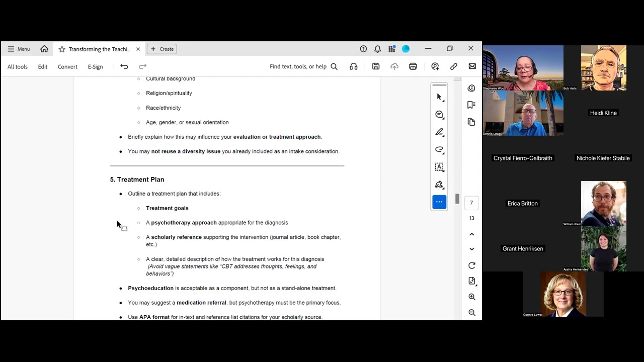Go to next page down chevron
The image size is (644, 362).
(x=472, y=249)
